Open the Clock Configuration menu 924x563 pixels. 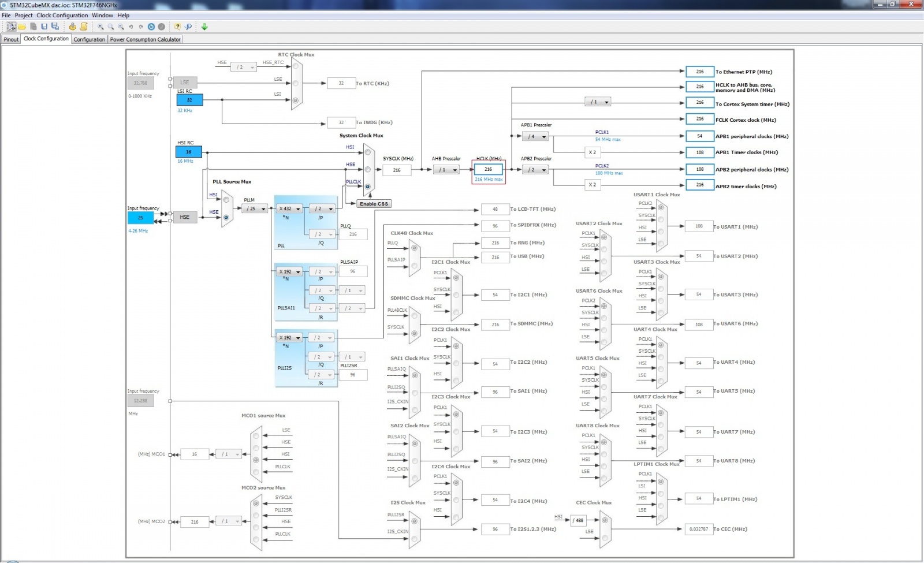pyautogui.click(x=62, y=16)
